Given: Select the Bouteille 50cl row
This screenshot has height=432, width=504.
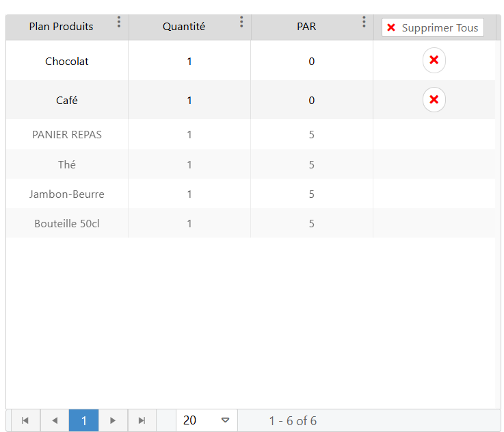Looking at the screenshot, I should tap(250, 223).
